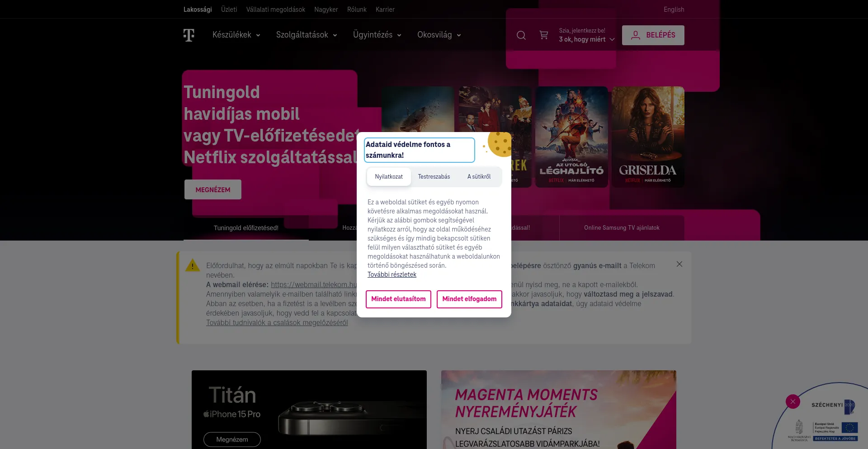
Task: Open Vállalati megoldások in top bar
Action: (276, 9)
